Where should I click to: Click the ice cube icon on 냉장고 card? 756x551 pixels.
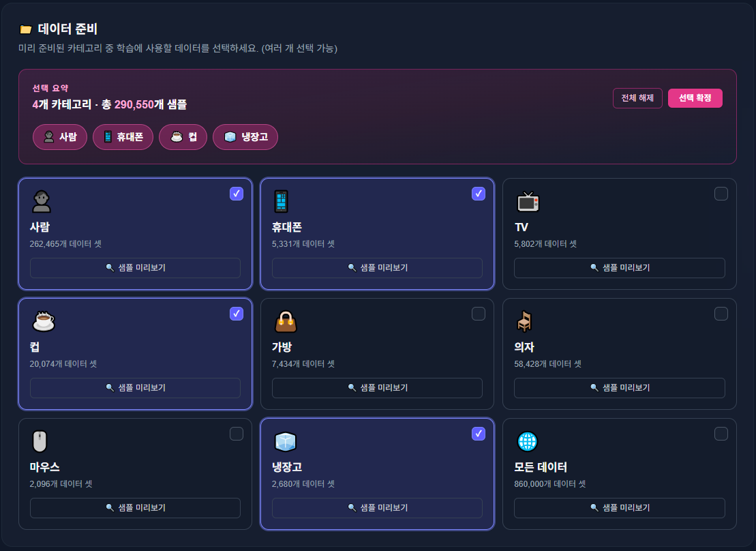286,441
